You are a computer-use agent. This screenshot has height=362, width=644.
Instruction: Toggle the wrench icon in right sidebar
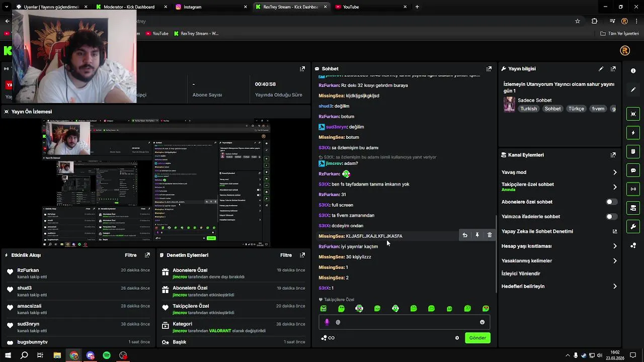(633, 227)
